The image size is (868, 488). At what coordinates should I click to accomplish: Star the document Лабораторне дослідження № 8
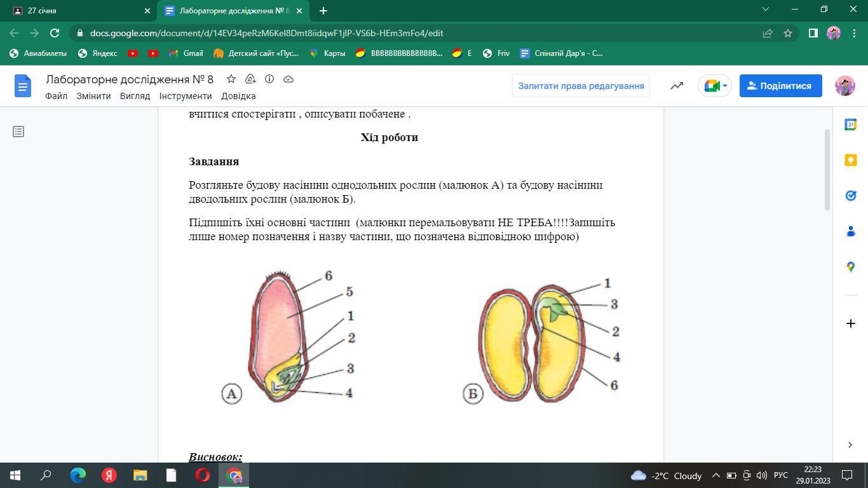click(231, 79)
